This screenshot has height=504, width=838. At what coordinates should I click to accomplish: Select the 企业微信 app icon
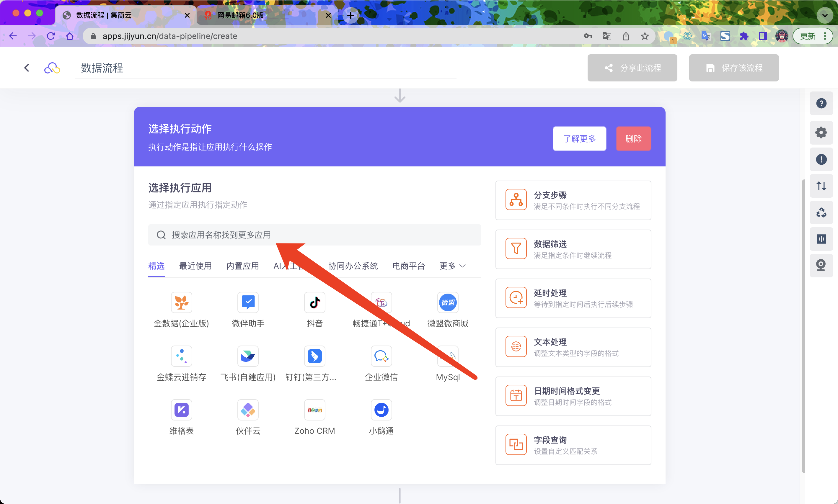[381, 356]
